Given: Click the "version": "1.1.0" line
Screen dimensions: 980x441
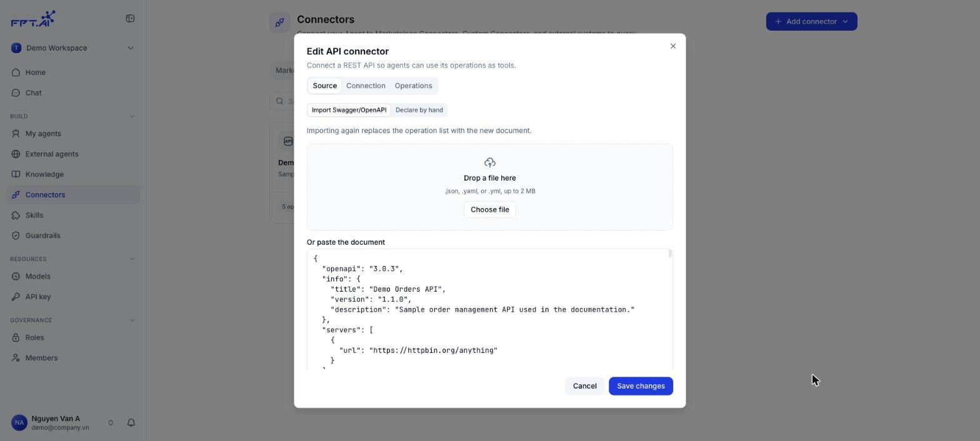Looking at the screenshot, I should [x=371, y=300].
